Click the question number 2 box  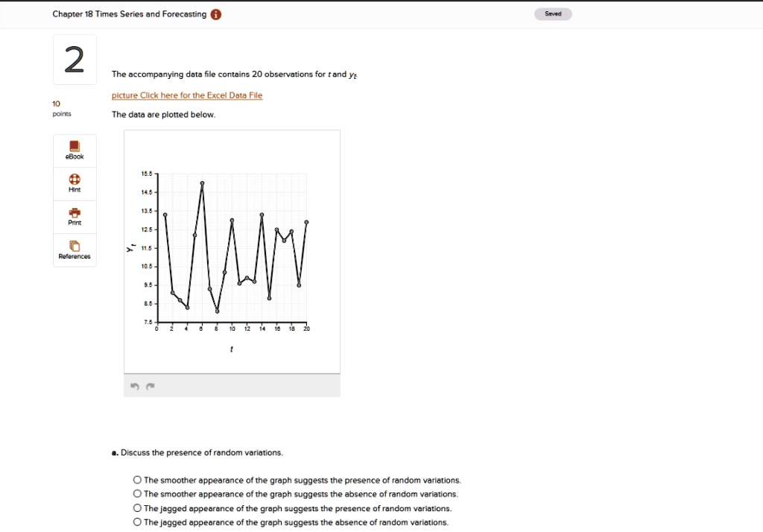click(x=74, y=60)
